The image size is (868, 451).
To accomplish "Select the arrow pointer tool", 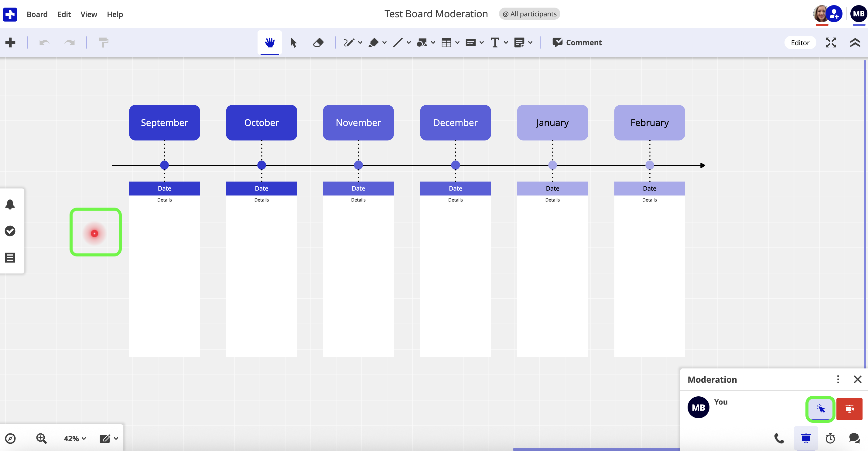I will point(293,42).
